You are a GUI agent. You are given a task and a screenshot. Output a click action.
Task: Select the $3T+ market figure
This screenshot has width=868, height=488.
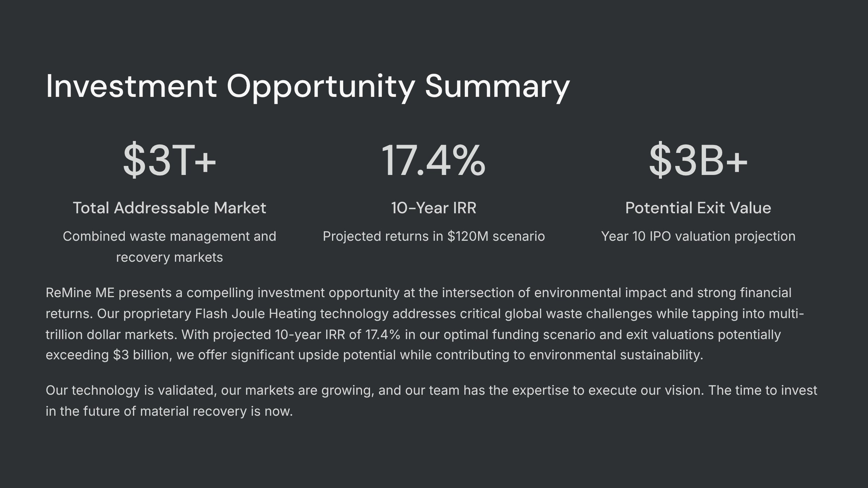[170, 160]
